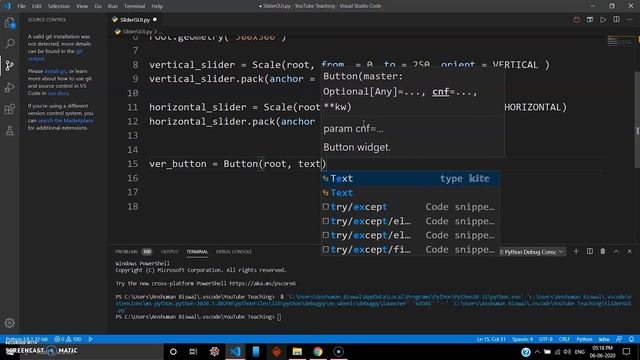Split the editor right

tap(616, 20)
